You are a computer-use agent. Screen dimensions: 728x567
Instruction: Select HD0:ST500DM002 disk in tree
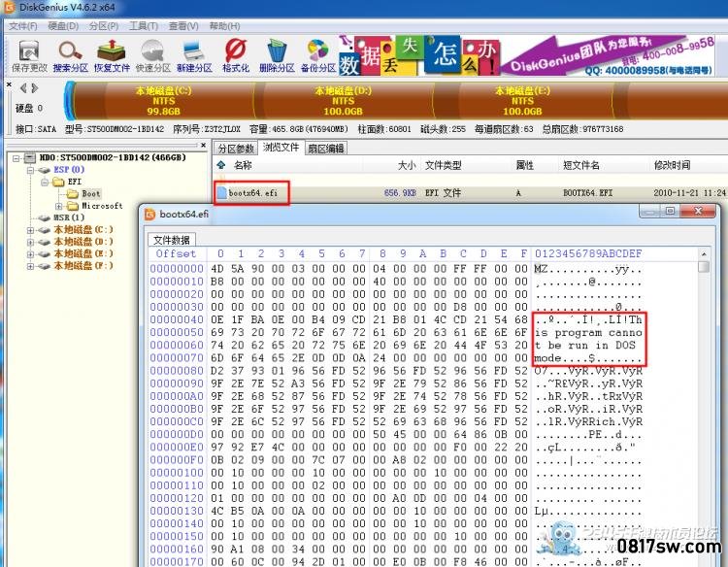point(113,158)
